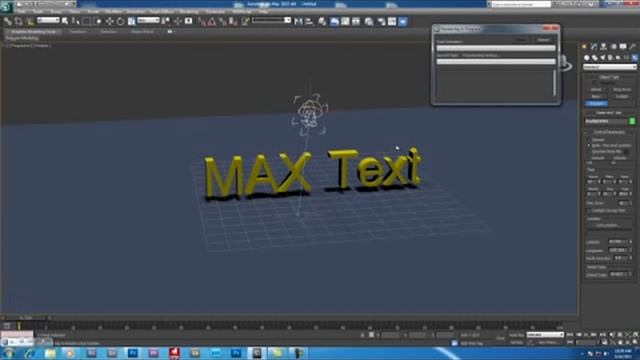Collapse the Name and Color rollout
Viewport: 640px width, 360px height.
pyautogui.click(x=609, y=113)
